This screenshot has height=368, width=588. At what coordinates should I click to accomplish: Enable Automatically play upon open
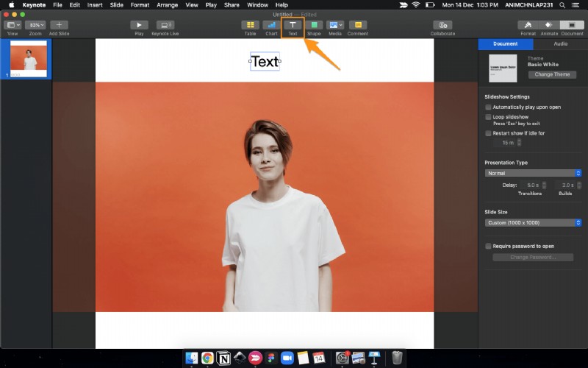point(488,107)
